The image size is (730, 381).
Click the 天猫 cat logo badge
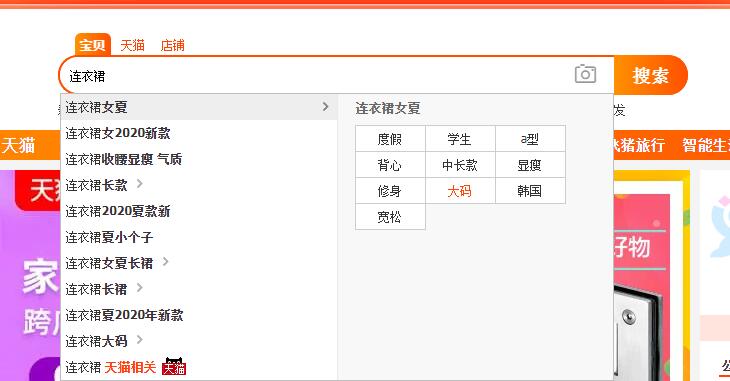174,367
